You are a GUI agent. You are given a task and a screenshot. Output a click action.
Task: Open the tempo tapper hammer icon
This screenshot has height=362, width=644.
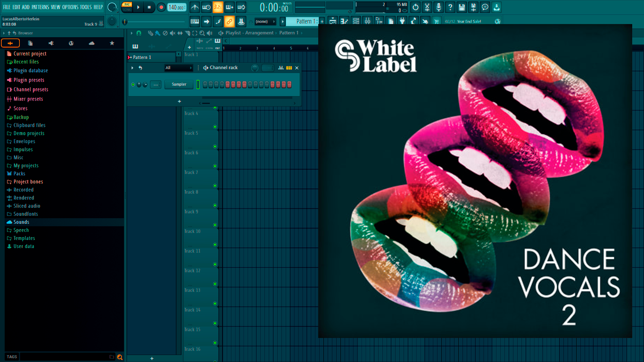414,21
